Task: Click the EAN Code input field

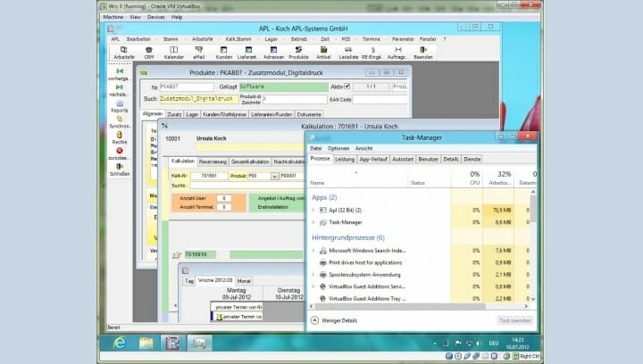Action: pos(380,99)
